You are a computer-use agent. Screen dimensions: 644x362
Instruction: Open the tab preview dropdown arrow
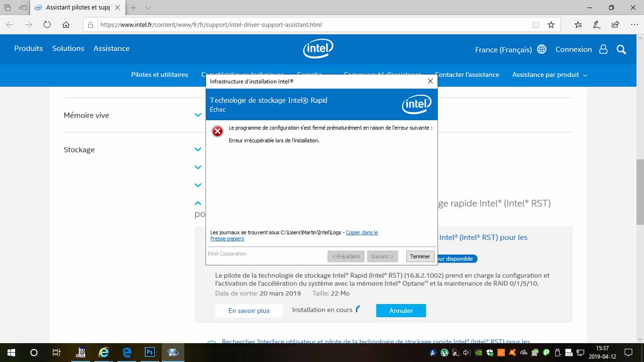[x=148, y=8]
